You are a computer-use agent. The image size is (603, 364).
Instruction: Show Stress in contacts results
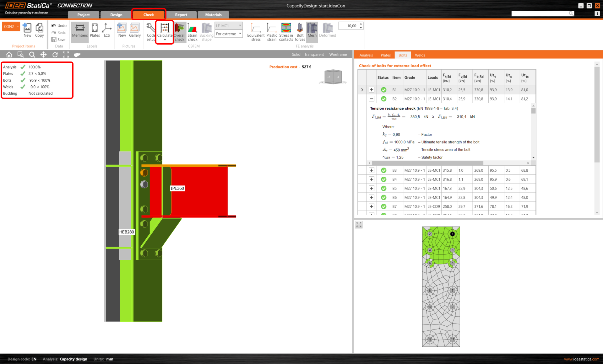[286, 29]
